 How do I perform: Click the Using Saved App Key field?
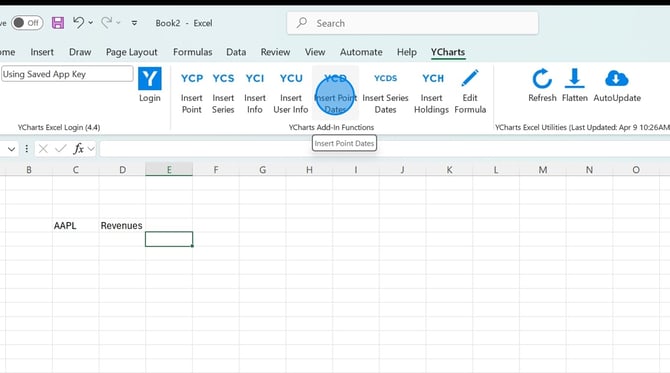(67, 74)
